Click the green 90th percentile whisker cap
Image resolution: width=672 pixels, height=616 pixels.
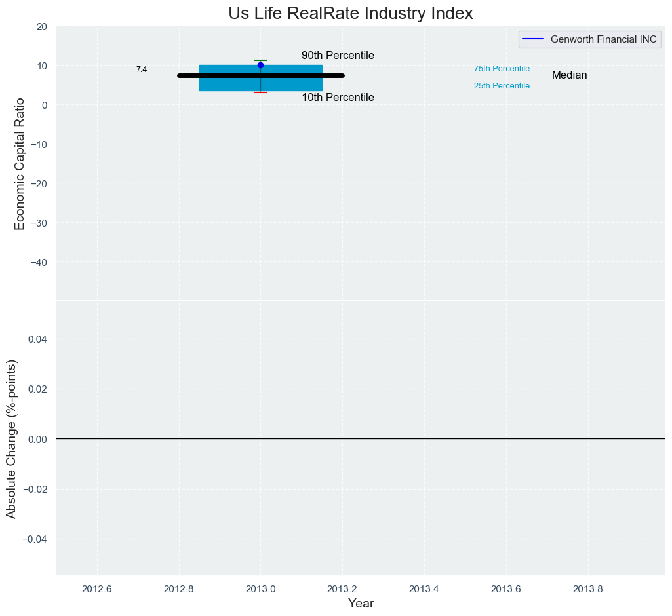click(x=260, y=60)
